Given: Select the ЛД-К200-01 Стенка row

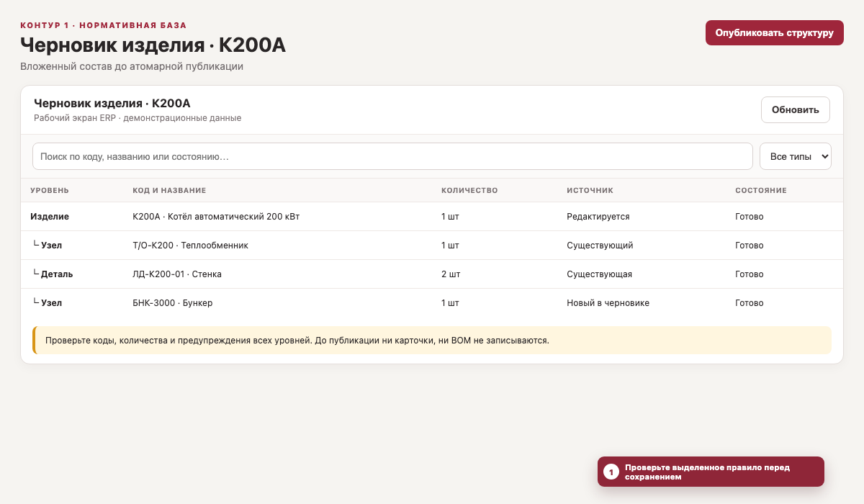Looking at the screenshot, I should pyautogui.click(x=432, y=274).
